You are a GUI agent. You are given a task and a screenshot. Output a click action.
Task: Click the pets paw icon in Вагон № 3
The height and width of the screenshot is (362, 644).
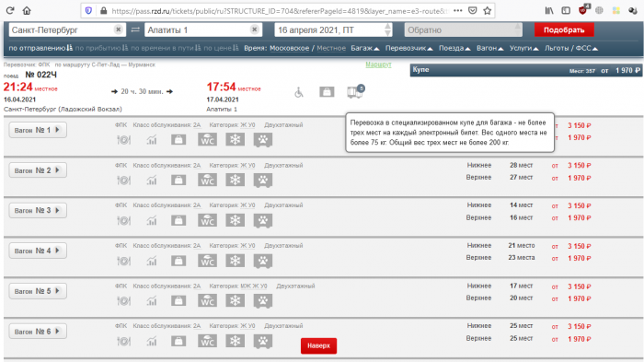click(263, 220)
